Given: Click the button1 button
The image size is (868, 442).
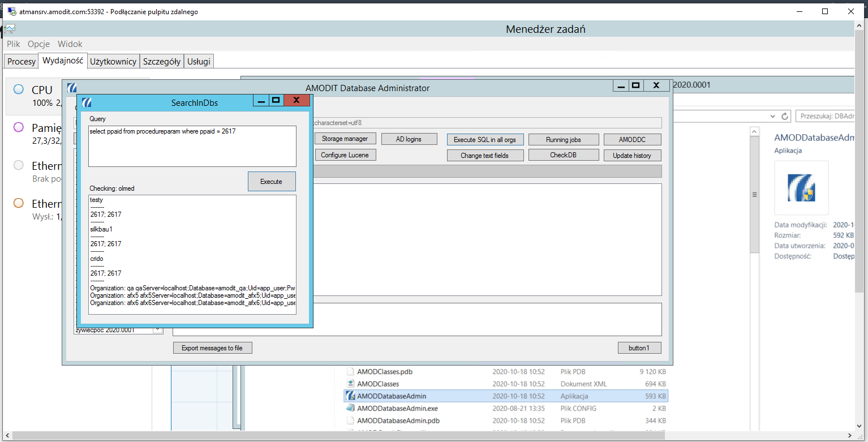Looking at the screenshot, I should [639, 347].
